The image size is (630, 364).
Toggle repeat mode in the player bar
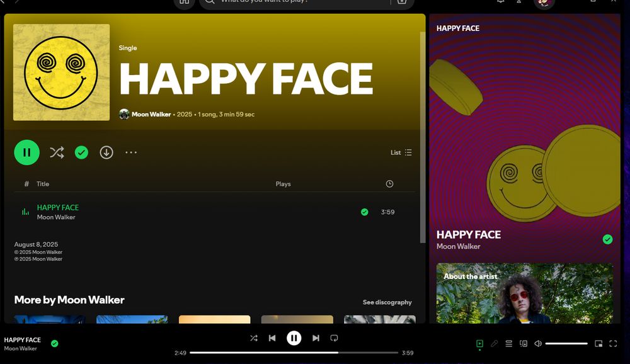(334, 338)
